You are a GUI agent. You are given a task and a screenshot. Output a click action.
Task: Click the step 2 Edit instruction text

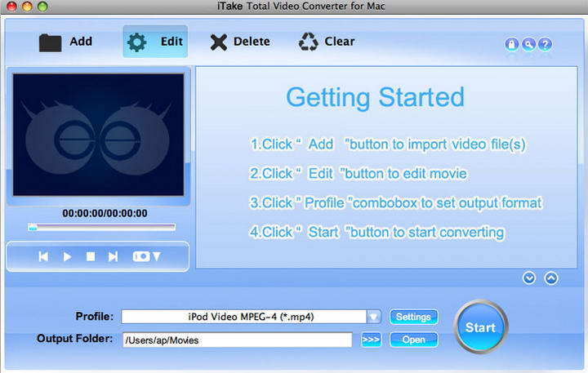pyautogui.click(x=359, y=174)
